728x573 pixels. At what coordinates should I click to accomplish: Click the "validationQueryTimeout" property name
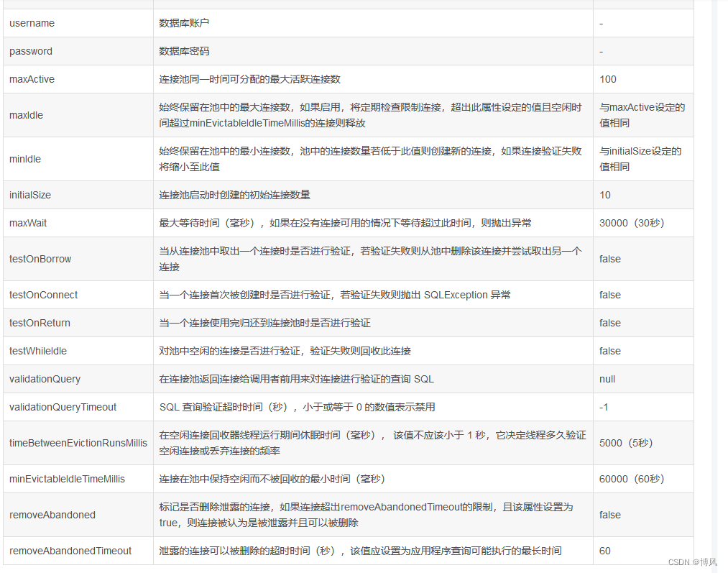pyautogui.click(x=63, y=407)
